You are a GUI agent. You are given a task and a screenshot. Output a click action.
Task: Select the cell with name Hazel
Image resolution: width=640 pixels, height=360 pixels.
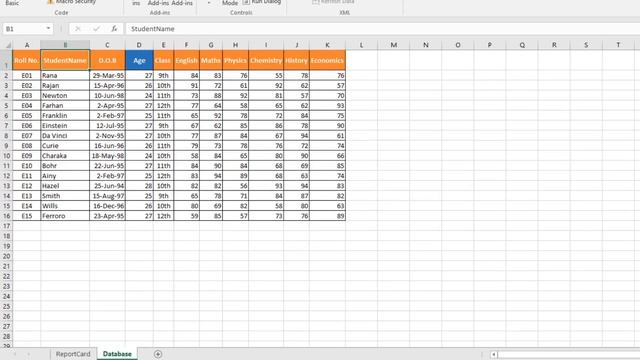[x=65, y=186]
